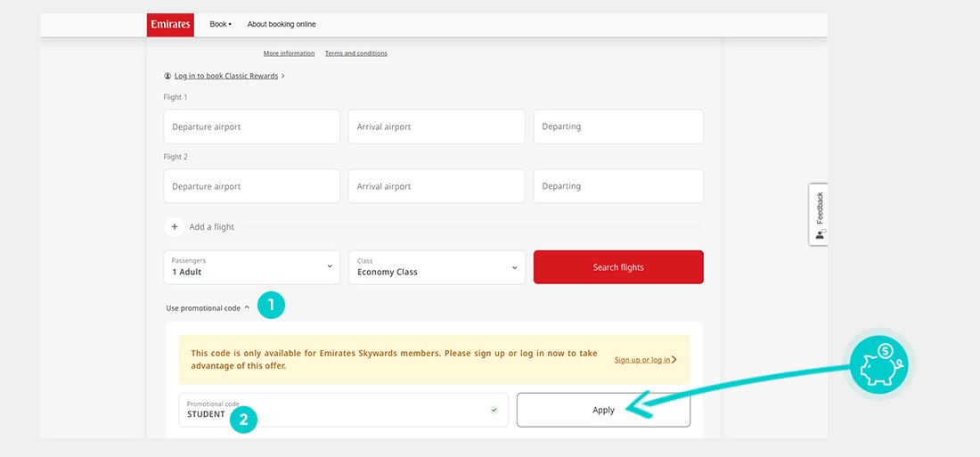The width and height of the screenshot is (980, 457).
Task: Click the piggy bank savings icon
Action: (x=878, y=364)
